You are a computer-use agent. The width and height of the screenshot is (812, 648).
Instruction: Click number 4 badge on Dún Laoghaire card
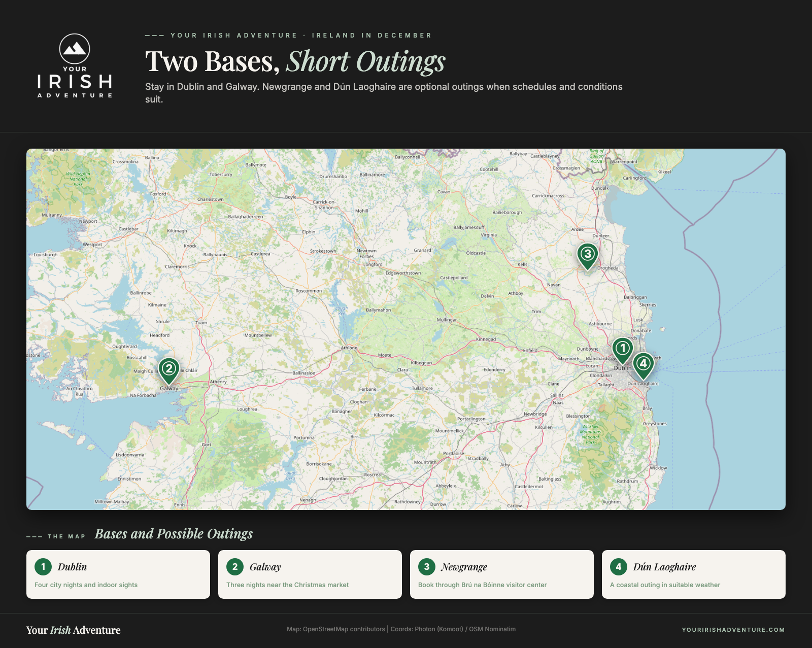pos(619,567)
